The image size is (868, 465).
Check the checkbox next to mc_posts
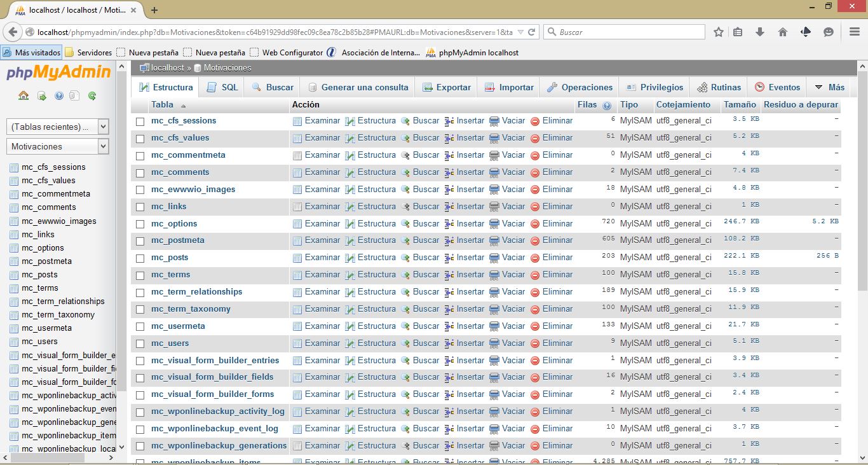click(140, 258)
